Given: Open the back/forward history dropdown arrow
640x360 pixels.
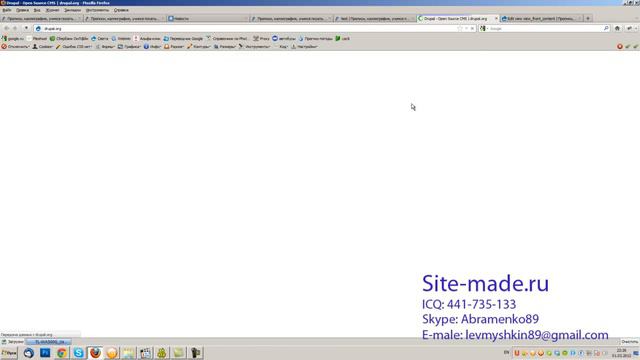Looking at the screenshot, I should pos(26,28).
